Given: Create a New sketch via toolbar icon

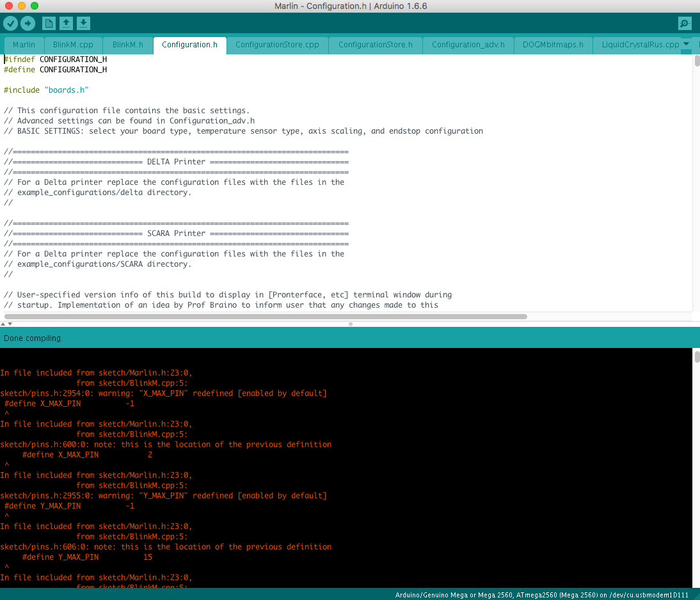Looking at the screenshot, I should (49, 24).
